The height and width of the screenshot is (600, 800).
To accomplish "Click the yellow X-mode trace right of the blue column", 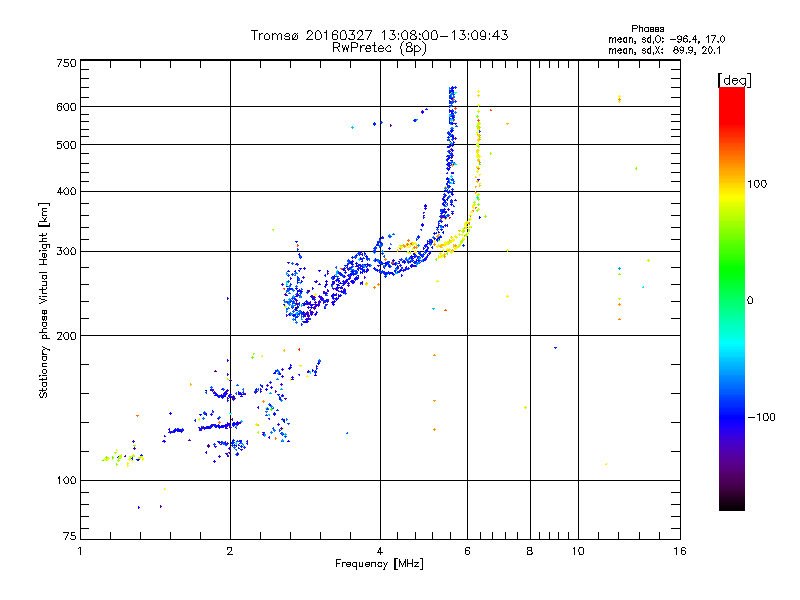I will pyautogui.click(x=478, y=153).
